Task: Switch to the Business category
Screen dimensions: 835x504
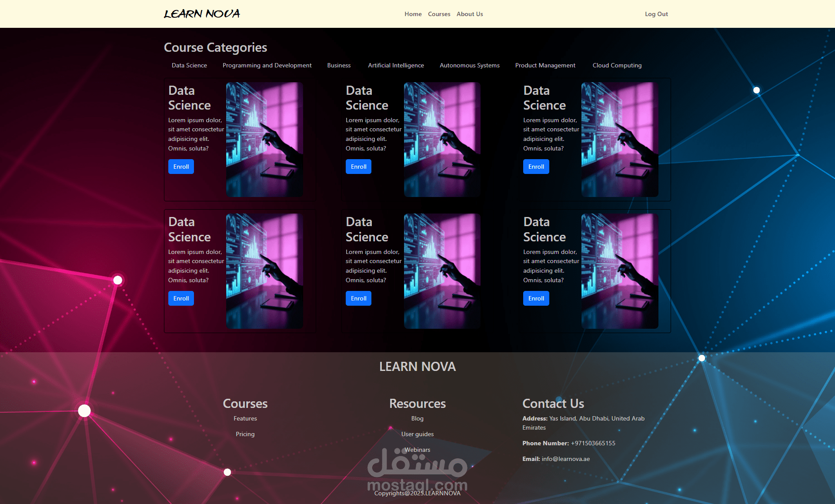Action: (x=339, y=65)
